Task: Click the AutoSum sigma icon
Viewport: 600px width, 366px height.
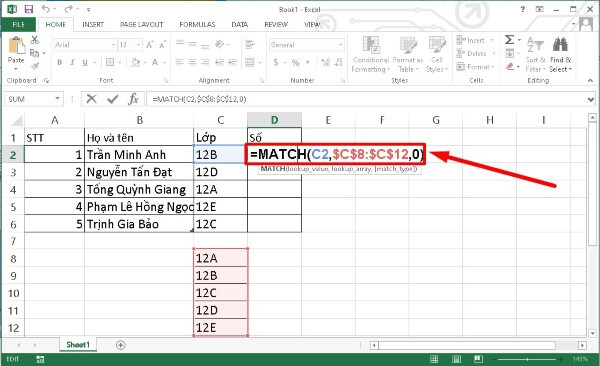Action: (509, 39)
